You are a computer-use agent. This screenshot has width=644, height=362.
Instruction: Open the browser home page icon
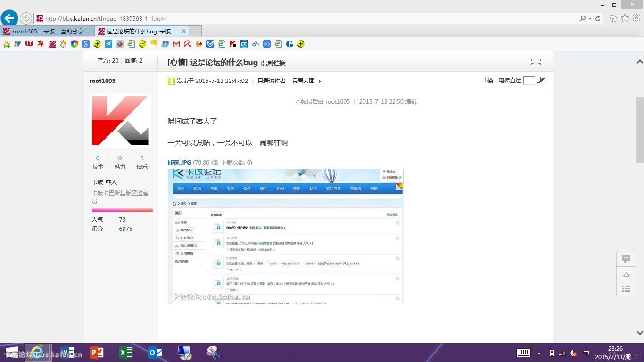(613, 18)
